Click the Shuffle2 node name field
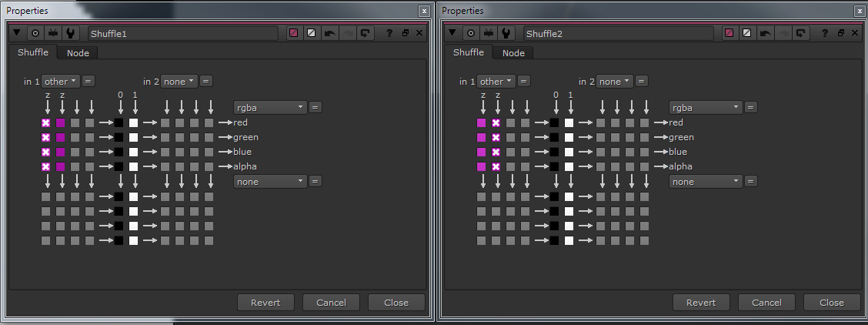 click(619, 33)
